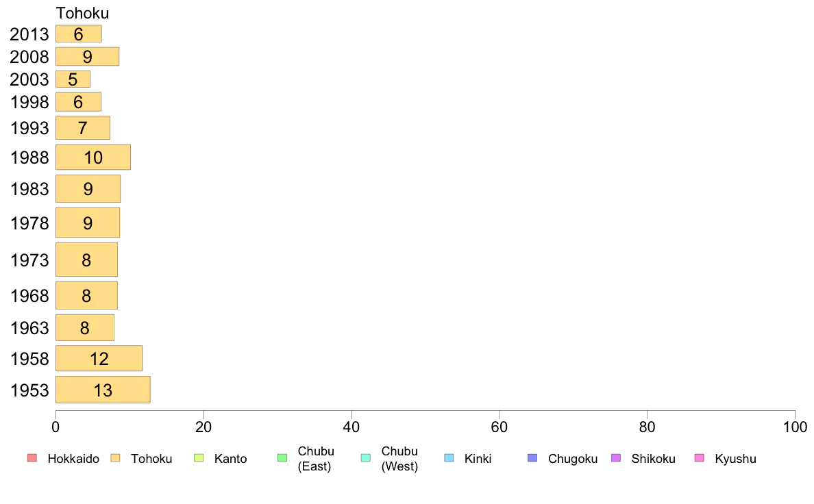The image size is (814, 504).
Task: Click the Tohoku orange legend swatch
Action: click(115, 458)
